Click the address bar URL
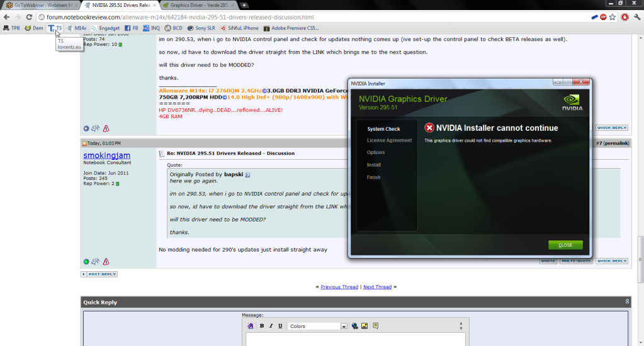This screenshot has height=346, width=644. (x=180, y=17)
